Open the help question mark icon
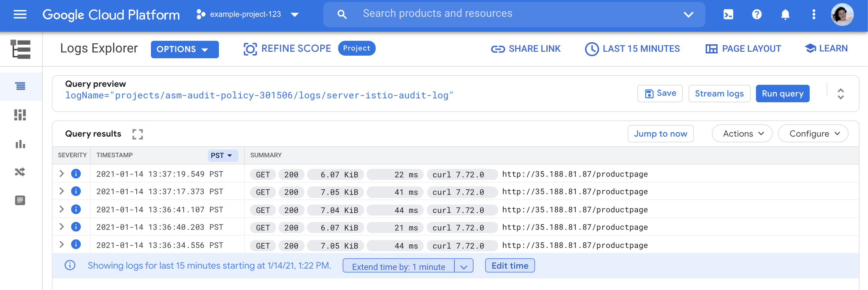This screenshot has height=290, width=868. pos(757,14)
